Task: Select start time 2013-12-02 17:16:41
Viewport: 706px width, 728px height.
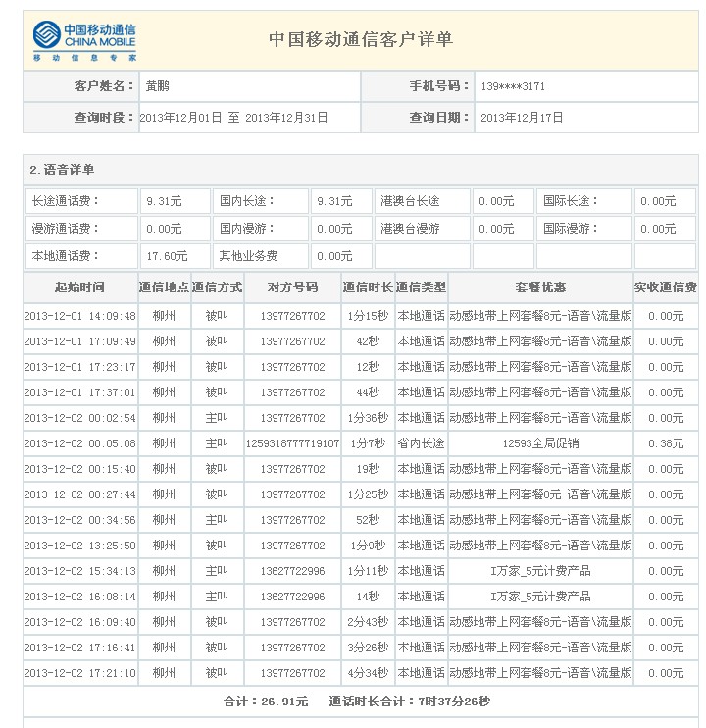Action: [79, 648]
